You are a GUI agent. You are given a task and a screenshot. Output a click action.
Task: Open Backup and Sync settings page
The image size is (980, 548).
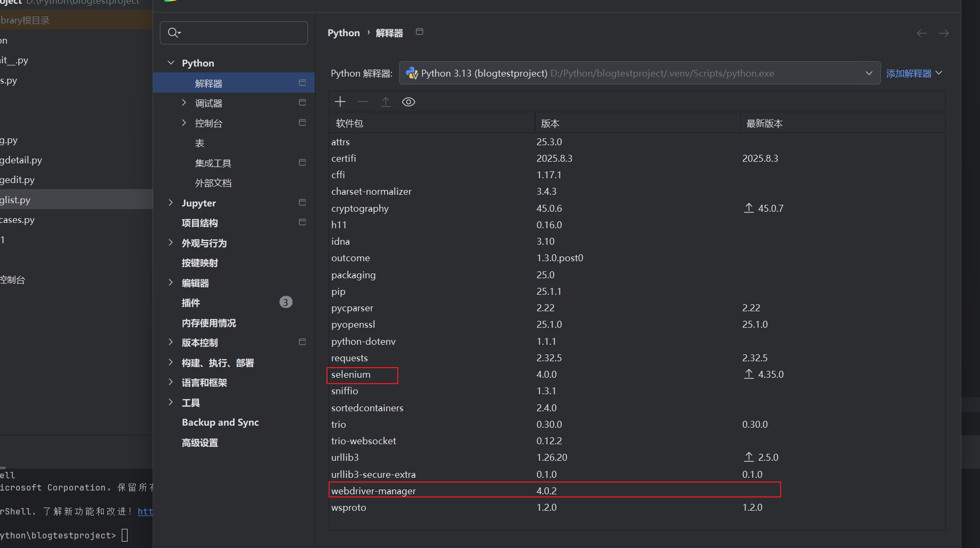click(220, 422)
